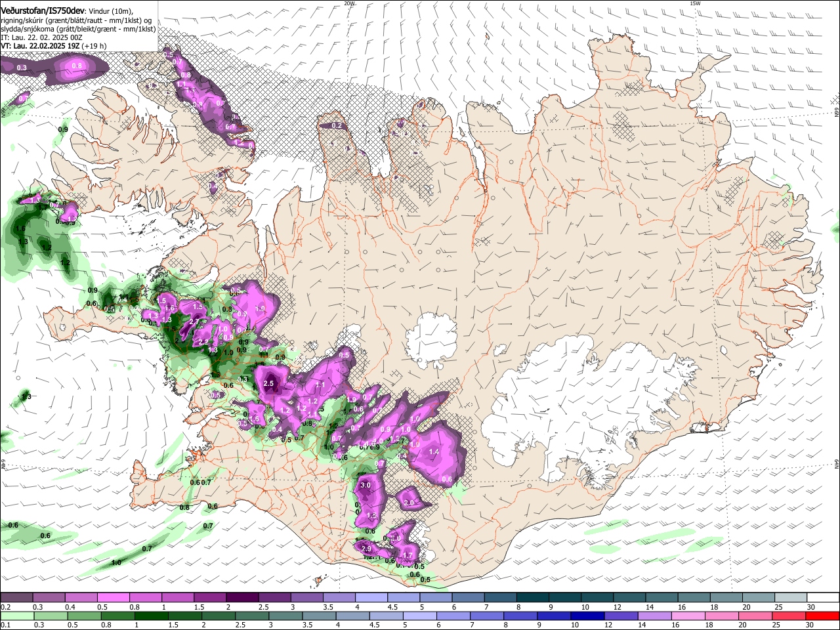Click the 'IT: Lau. 22. 02. 2025 00Z' line
The width and height of the screenshot is (840, 630).
(41, 37)
